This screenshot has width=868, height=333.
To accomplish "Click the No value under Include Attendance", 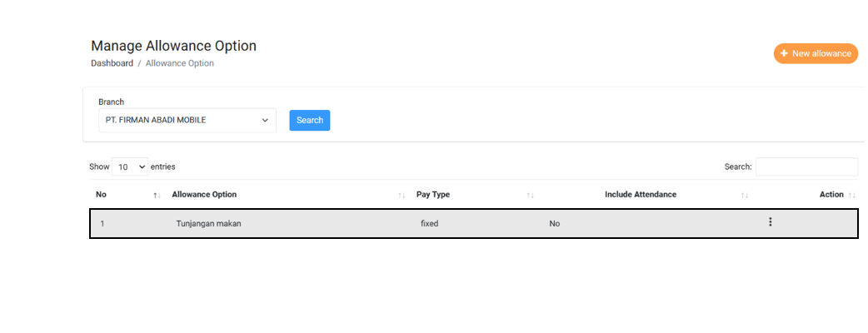I will click(x=554, y=223).
